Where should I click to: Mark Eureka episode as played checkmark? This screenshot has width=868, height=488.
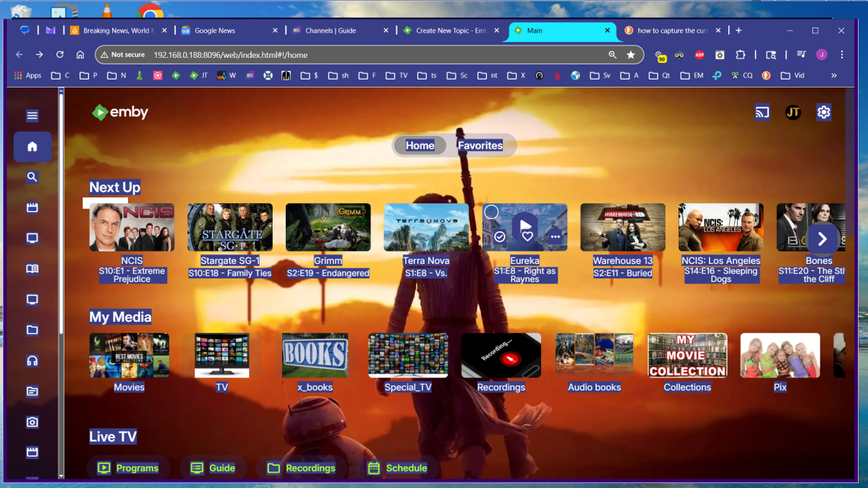(499, 236)
